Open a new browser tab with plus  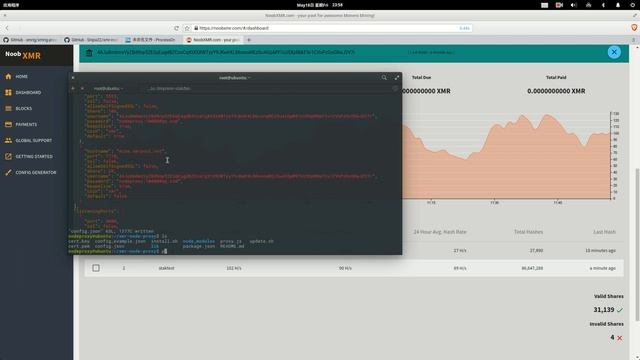249,40
